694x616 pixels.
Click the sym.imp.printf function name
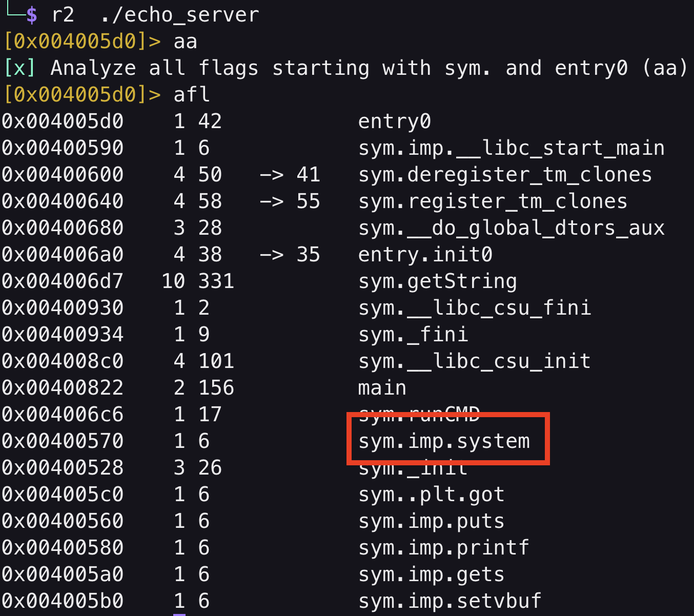point(443,548)
